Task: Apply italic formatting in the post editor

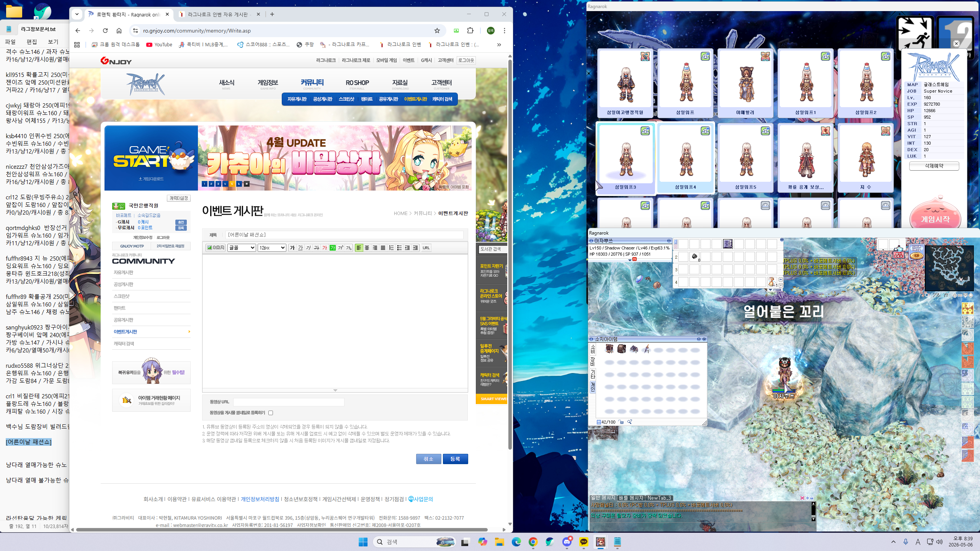Action: [309, 248]
